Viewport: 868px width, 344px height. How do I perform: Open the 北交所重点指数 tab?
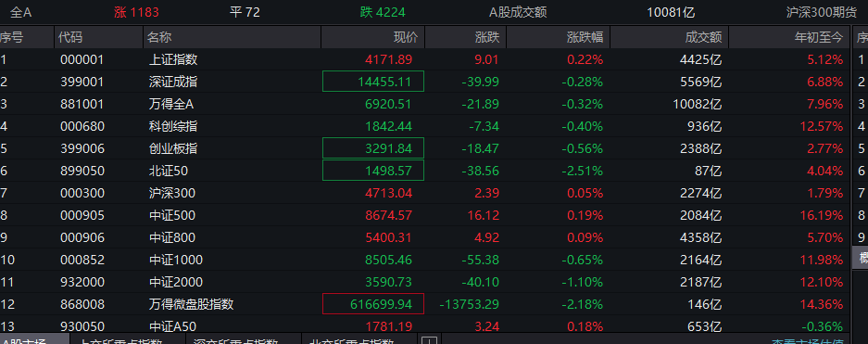click(359, 340)
